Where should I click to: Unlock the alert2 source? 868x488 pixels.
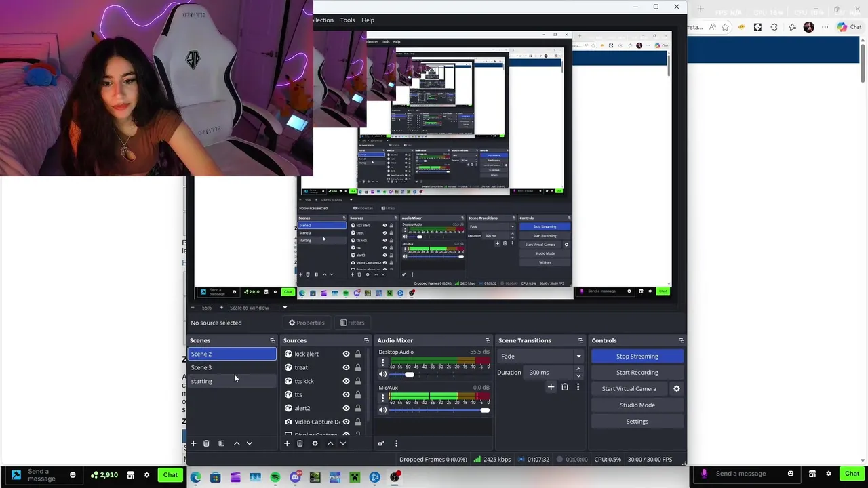(358, 408)
